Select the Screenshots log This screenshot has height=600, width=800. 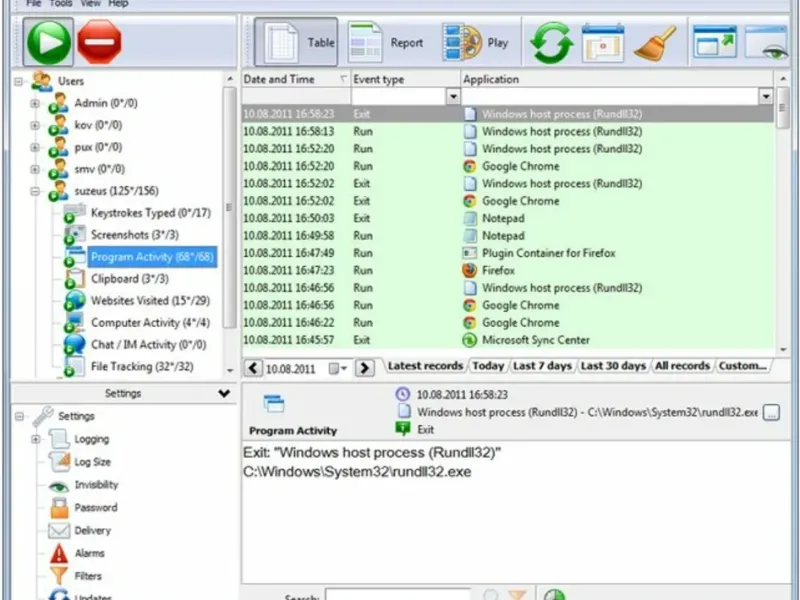coord(135,235)
